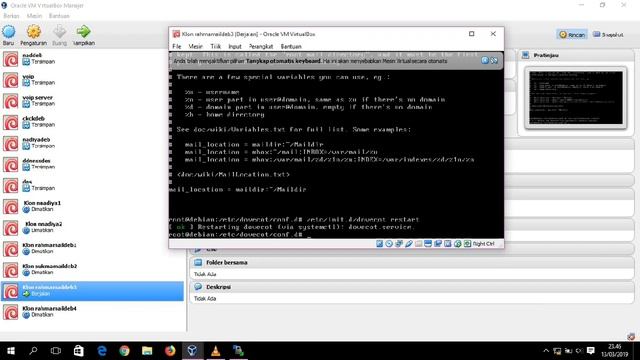Click display indicator in VM status bar
Screen dimensions: 640x360
pos(428,244)
